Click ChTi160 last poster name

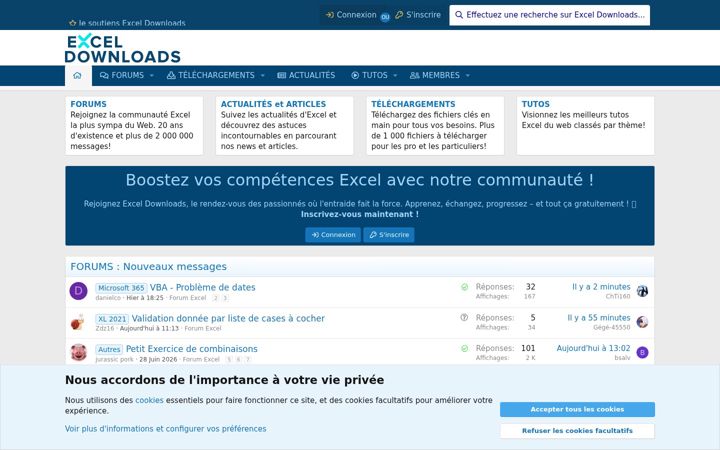(618, 297)
